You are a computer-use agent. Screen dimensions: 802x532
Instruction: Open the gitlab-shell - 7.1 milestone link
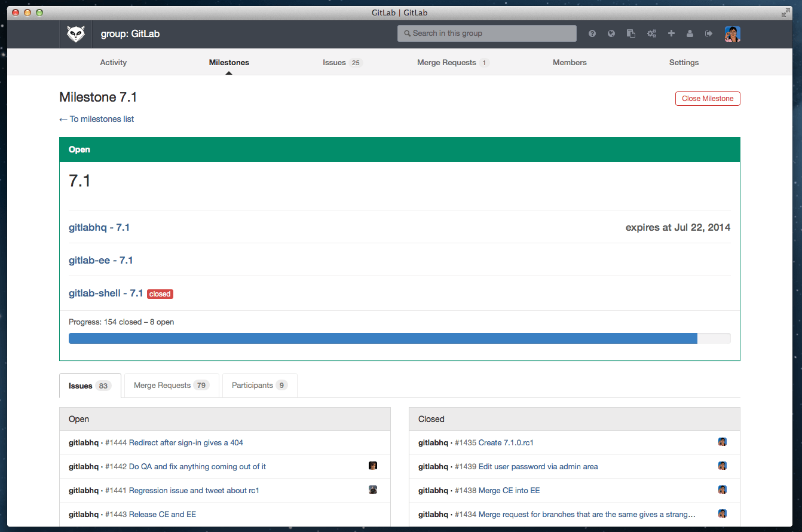click(x=106, y=293)
